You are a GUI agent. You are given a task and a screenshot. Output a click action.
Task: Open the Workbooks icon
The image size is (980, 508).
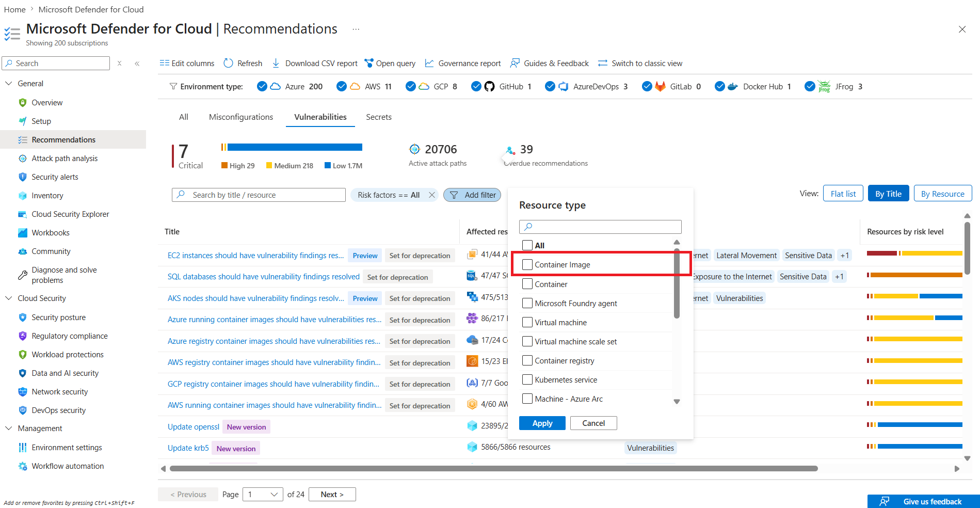click(22, 232)
